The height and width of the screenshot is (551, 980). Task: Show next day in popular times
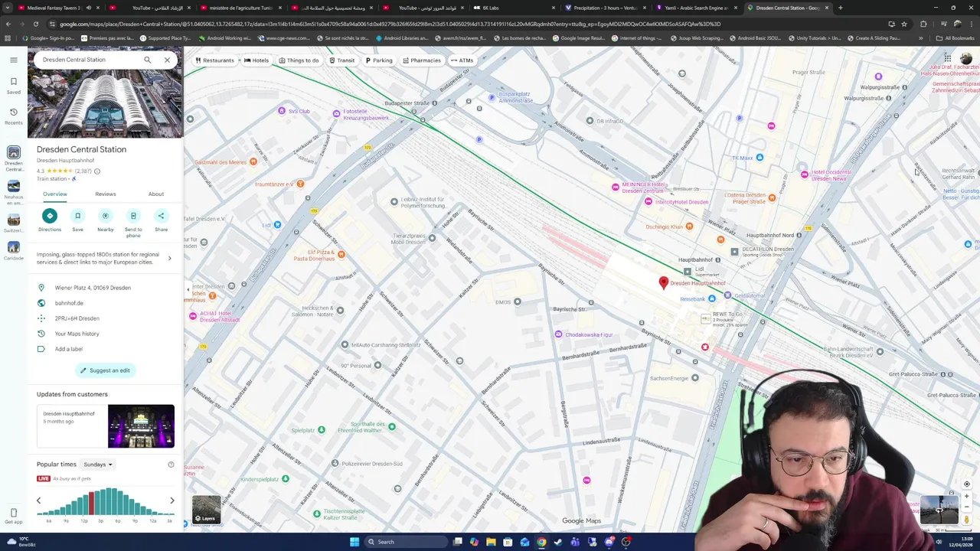coord(172,500)
